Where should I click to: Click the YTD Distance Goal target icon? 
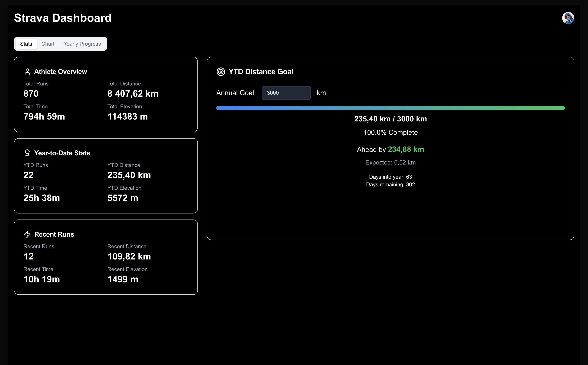pyautogui.click(x=221, y=72)
